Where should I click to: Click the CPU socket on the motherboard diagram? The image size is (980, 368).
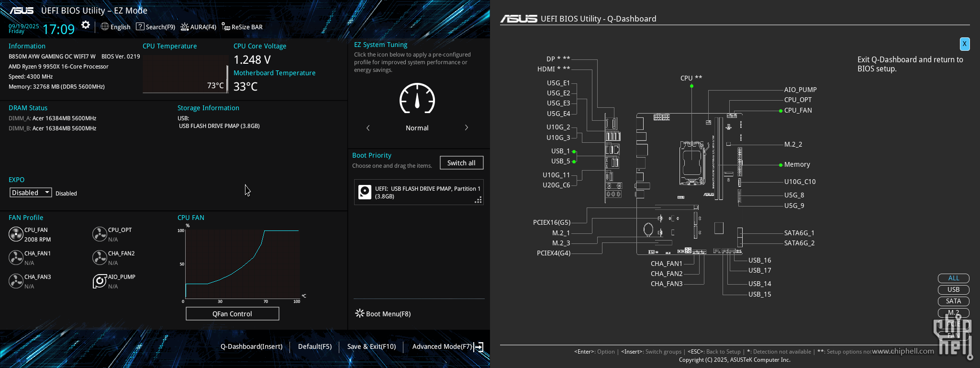point(692,163)
